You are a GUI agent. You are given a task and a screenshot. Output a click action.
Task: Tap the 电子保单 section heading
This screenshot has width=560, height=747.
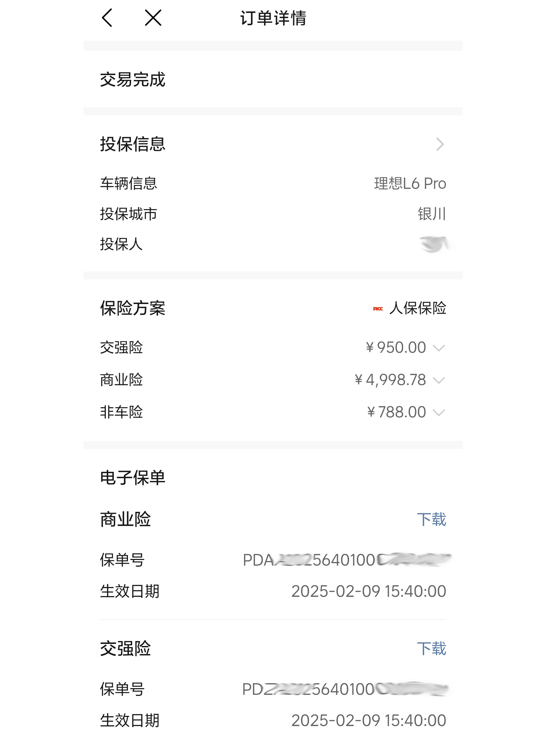tap(133, 478)
